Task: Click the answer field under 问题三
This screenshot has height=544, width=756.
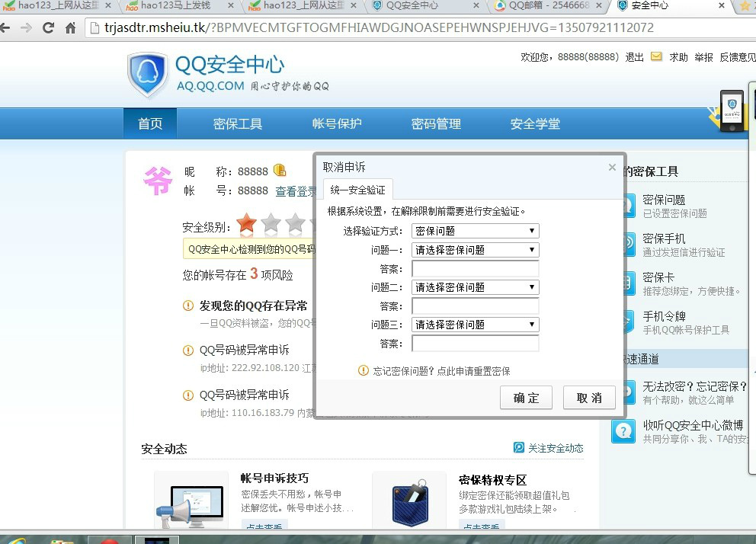Action: coord(476,343)
